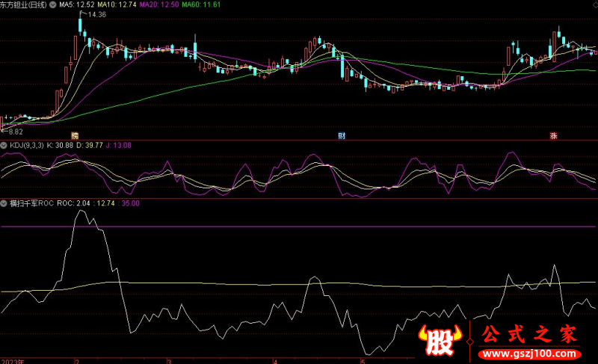This screenshot has width=598, height=364.
Task: Expand the 横扫千军ROC indicator menu arrow
Action: pyautogui.click(x=4, y=203)
